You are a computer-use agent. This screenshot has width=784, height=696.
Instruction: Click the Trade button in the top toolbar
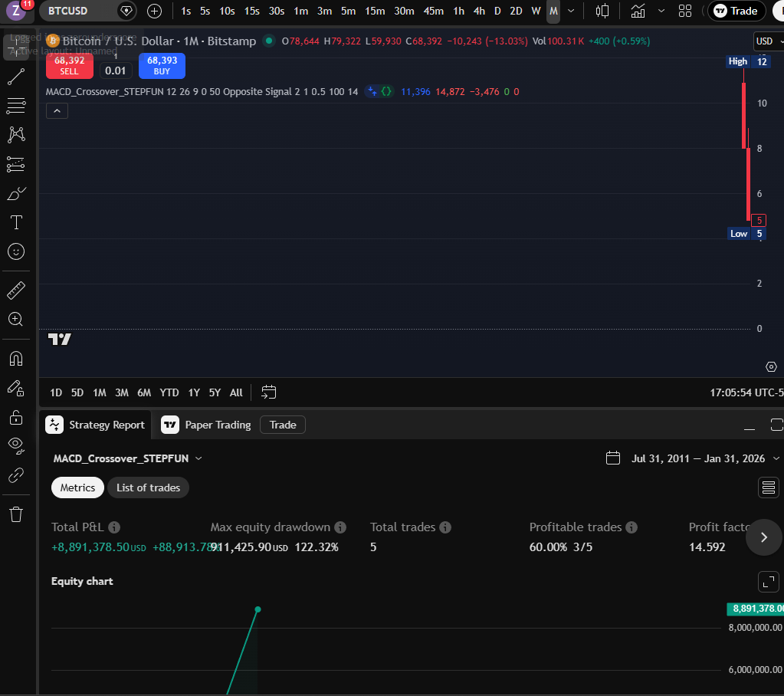[x=736, y=11]
